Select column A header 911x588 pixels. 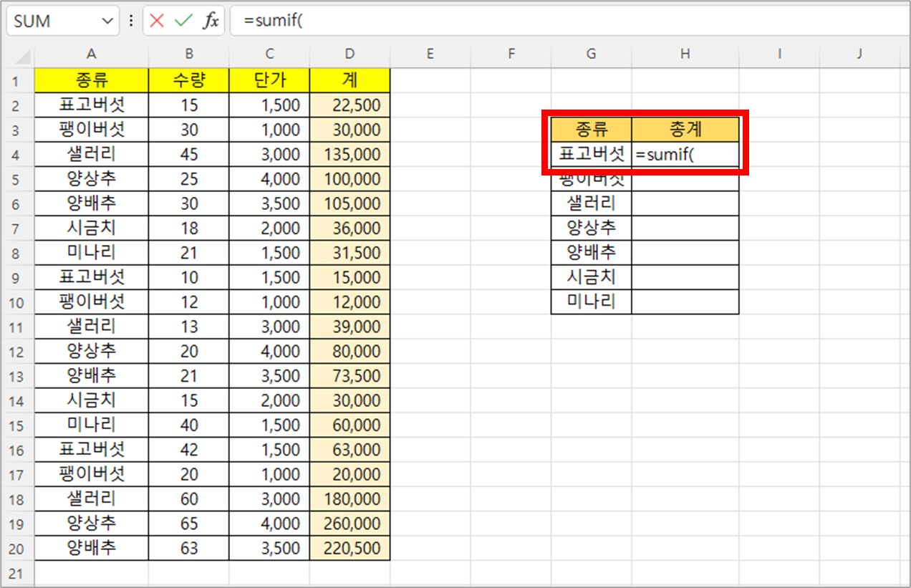[x=92, y=53]
